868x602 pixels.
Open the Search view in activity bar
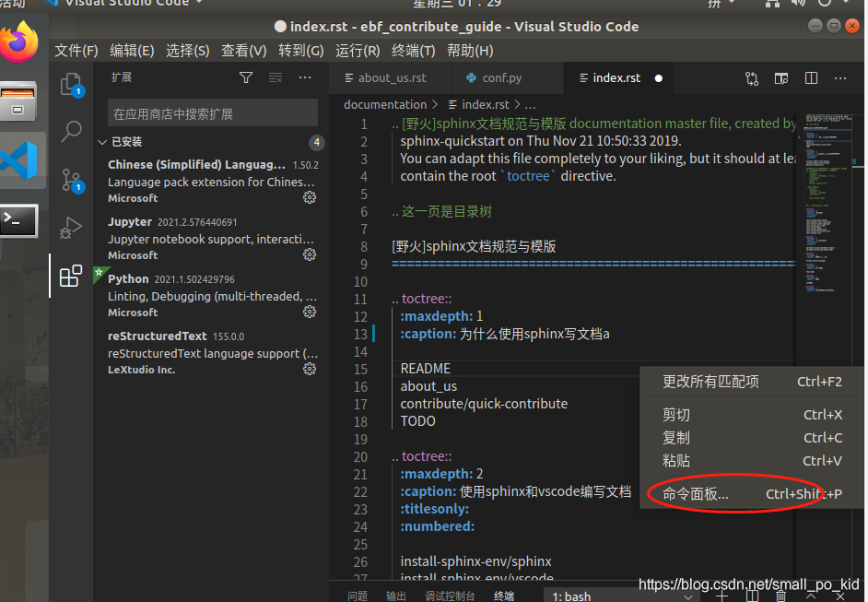(71, 132)
